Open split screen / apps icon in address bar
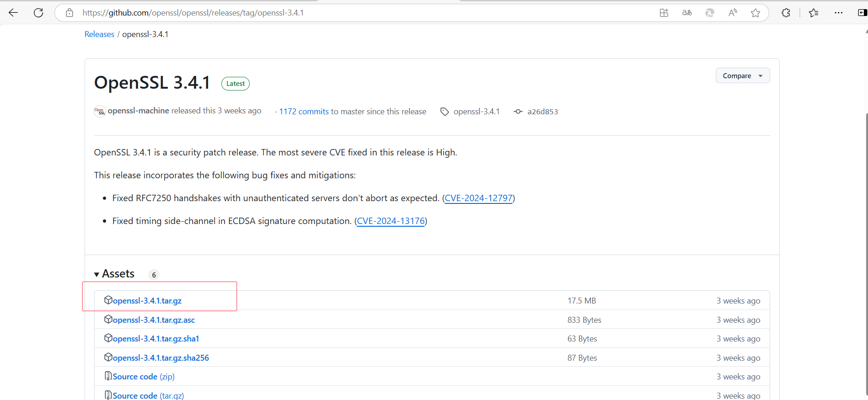The height and width of the screenshot is (400, 868). [x=664, y=13]
